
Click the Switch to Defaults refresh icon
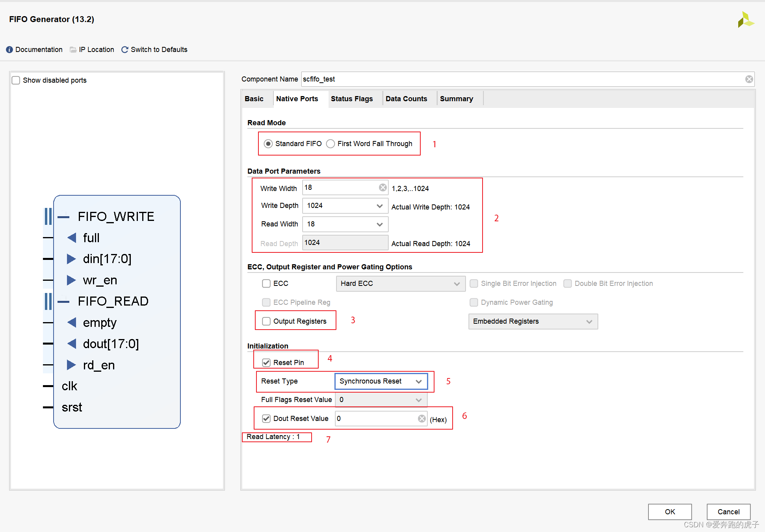[x=125, y=50]
